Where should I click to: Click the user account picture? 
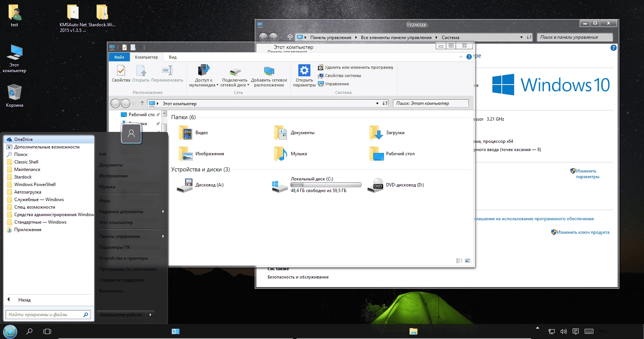tap(131, 133)
